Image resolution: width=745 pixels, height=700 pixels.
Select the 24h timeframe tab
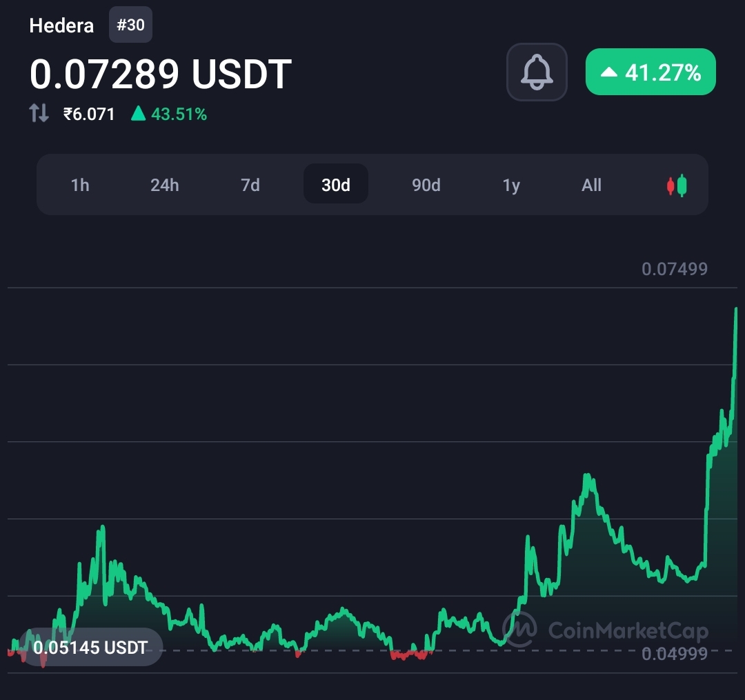click(164, 185)
